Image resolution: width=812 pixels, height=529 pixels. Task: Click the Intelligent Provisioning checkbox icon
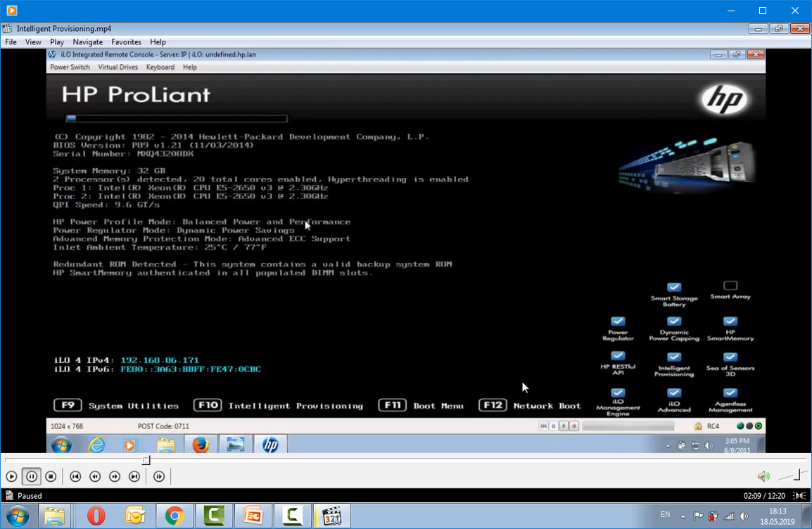[x=673, y=357]
